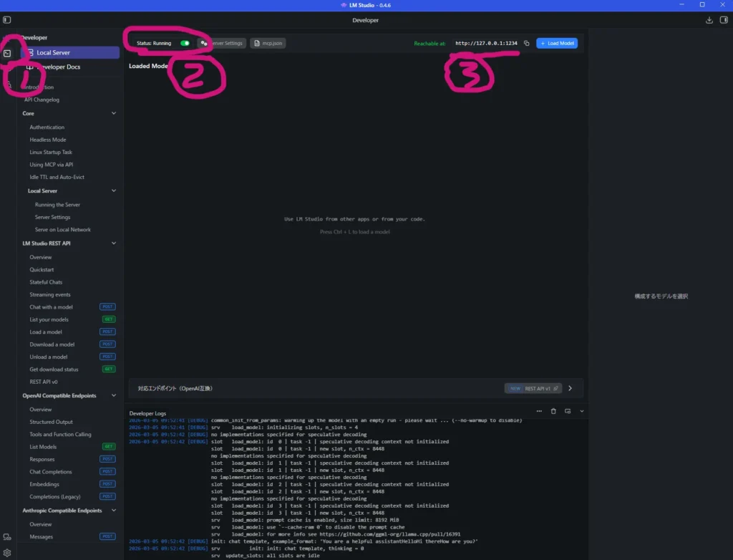The width and height of the screenshot is (733, 560).
Task: Copy the server address with the copy icon
Action: click(x=526, y=43)
